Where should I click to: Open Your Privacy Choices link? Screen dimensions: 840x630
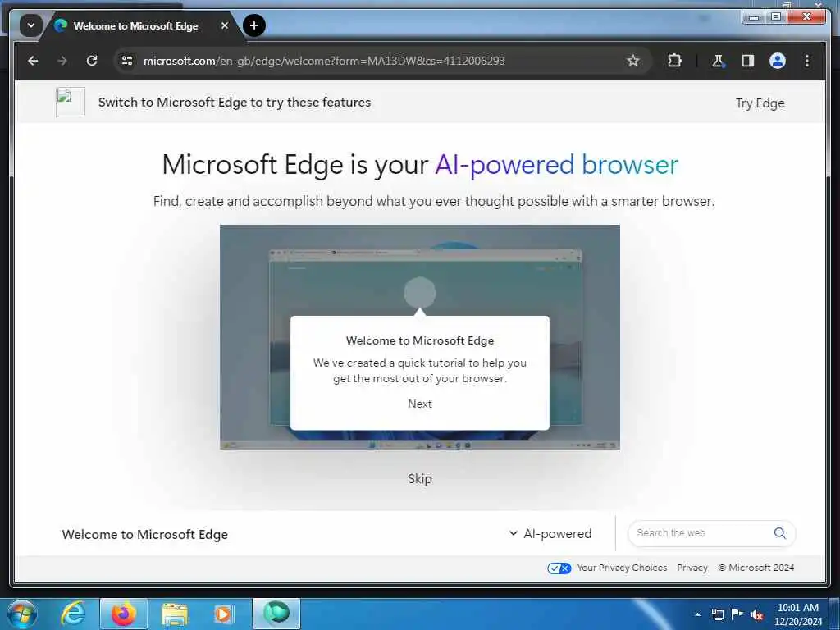[x=622, y=568]
